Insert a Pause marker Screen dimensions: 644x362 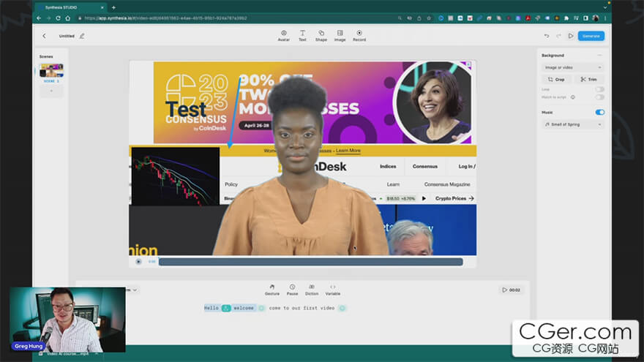292,290
